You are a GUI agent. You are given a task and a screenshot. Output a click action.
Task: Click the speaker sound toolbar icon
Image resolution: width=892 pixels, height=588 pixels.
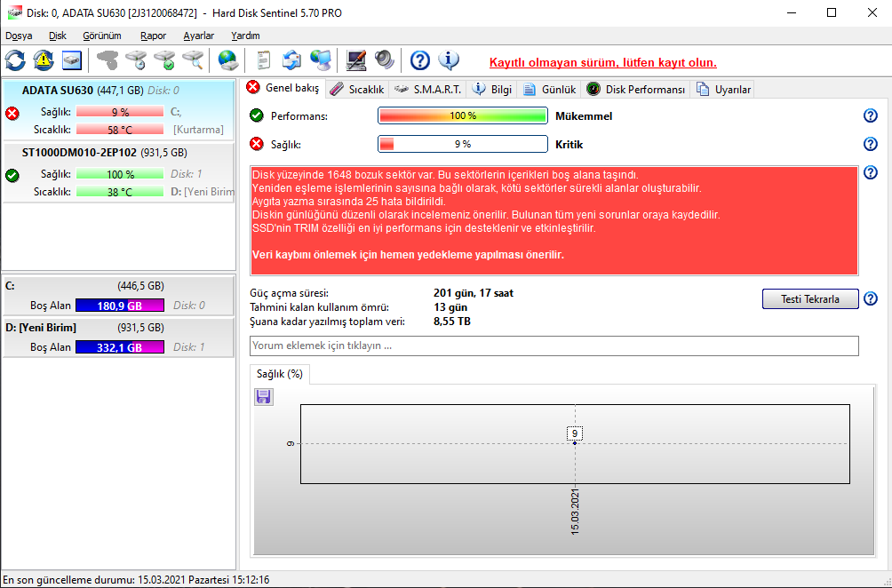point(385,60)
